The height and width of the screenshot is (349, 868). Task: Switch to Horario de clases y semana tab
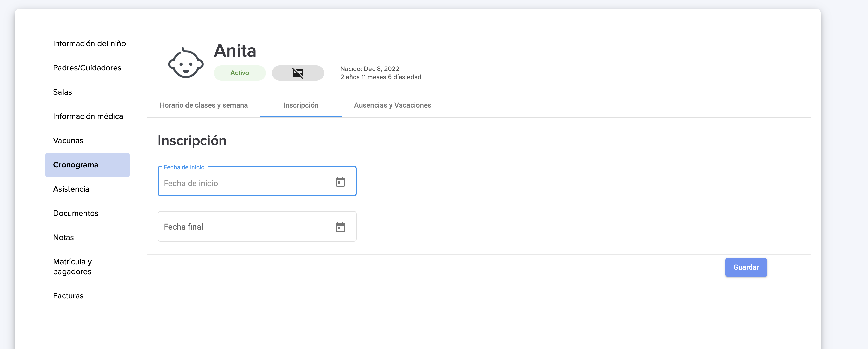(x=204, y=105)
